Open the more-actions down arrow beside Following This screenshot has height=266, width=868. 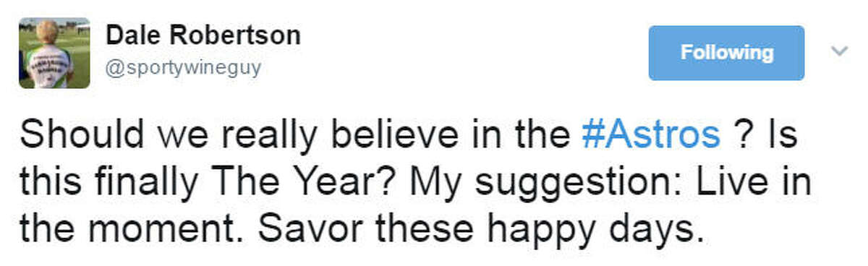point(839,51)
